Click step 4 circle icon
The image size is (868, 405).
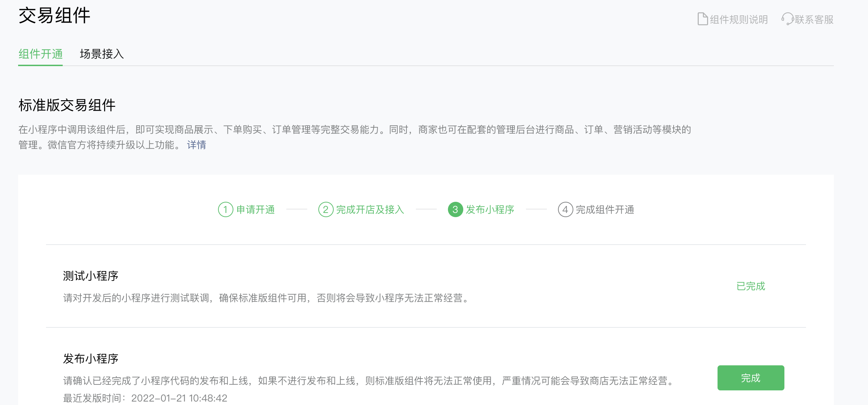(x=565, y=209)
